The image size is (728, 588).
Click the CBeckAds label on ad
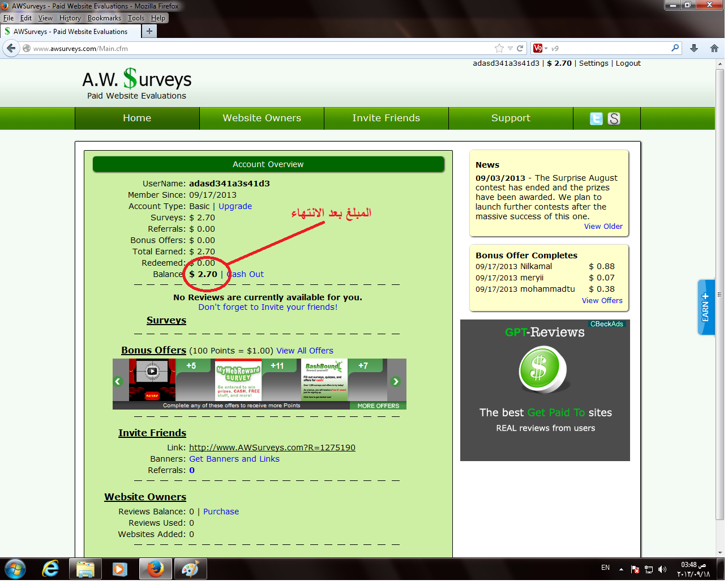tap(606, 324)
